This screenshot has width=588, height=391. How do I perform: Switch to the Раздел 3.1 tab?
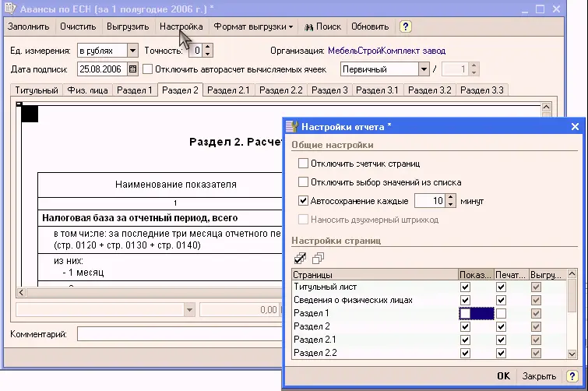[x=377, y=90]
